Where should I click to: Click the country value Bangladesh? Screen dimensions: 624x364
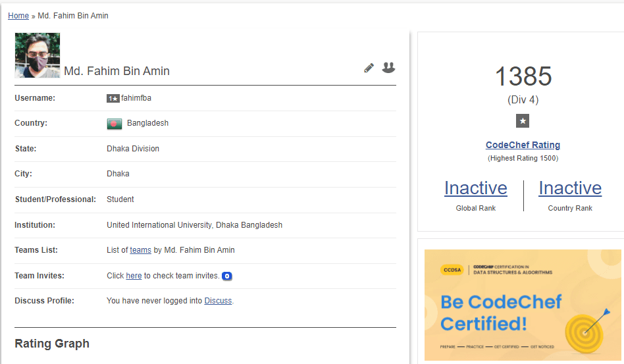click(147, 123)
